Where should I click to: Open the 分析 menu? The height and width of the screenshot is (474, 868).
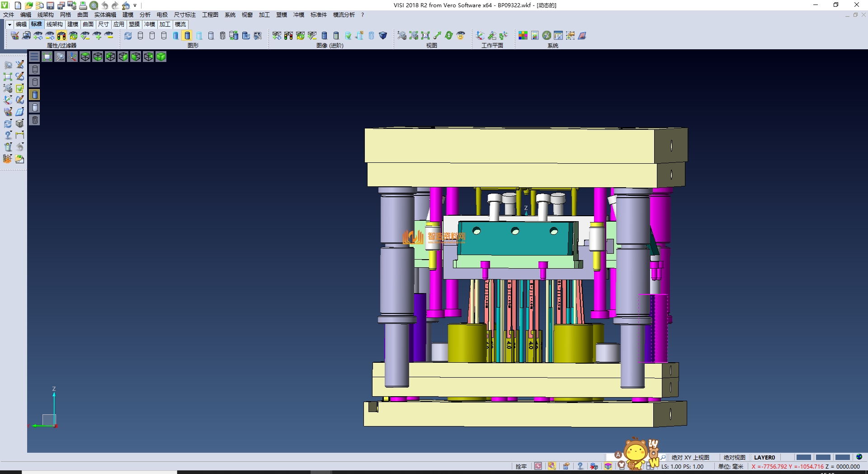click(145, 15)
